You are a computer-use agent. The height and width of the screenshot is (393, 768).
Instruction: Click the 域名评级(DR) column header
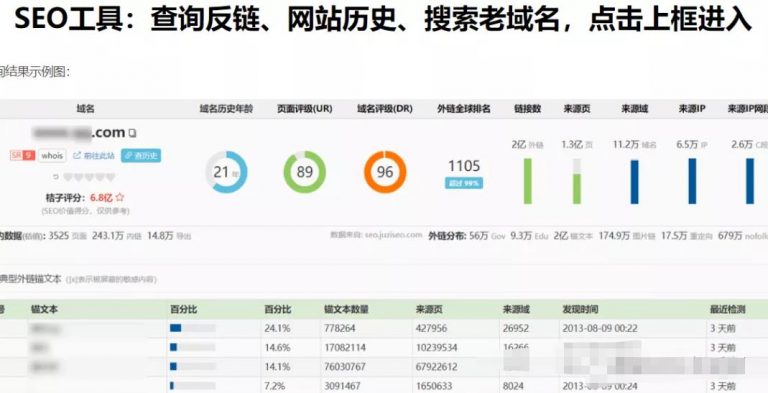(384, 109)
